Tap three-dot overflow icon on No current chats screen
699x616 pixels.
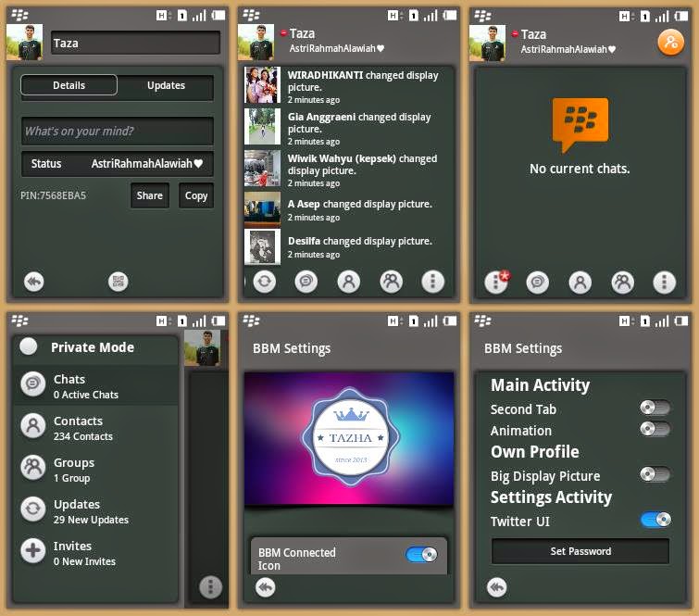click(664, 283)
